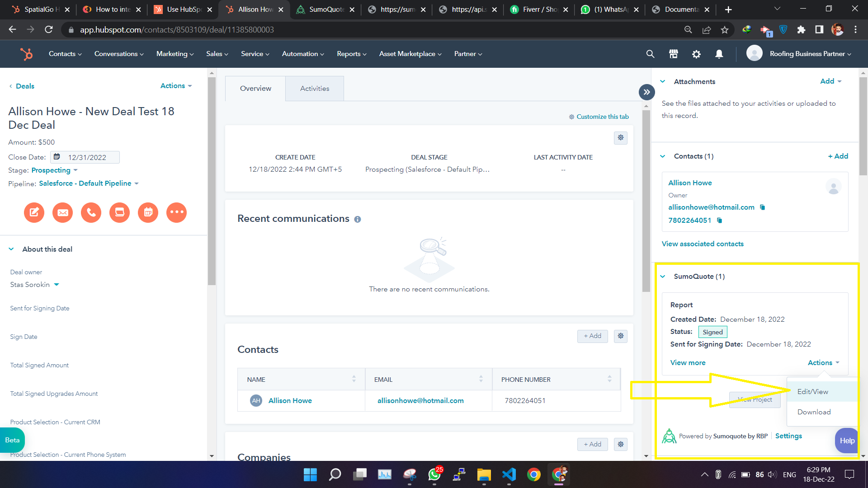Click the Windows Start button
Screen dimensions: 868x488
point(310,474)
